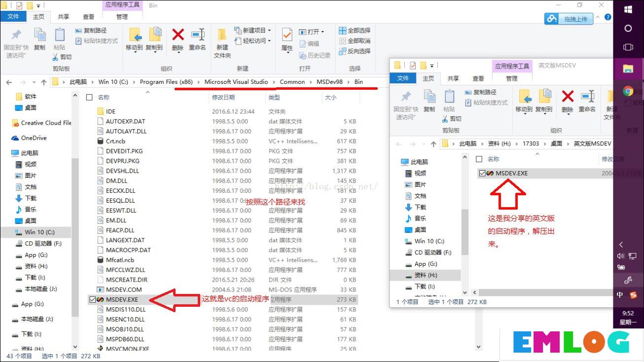This screenshot has width=644, height=362.
Task: Click 重命名 icon in Bin window
Action: click(x=198, y=35)
